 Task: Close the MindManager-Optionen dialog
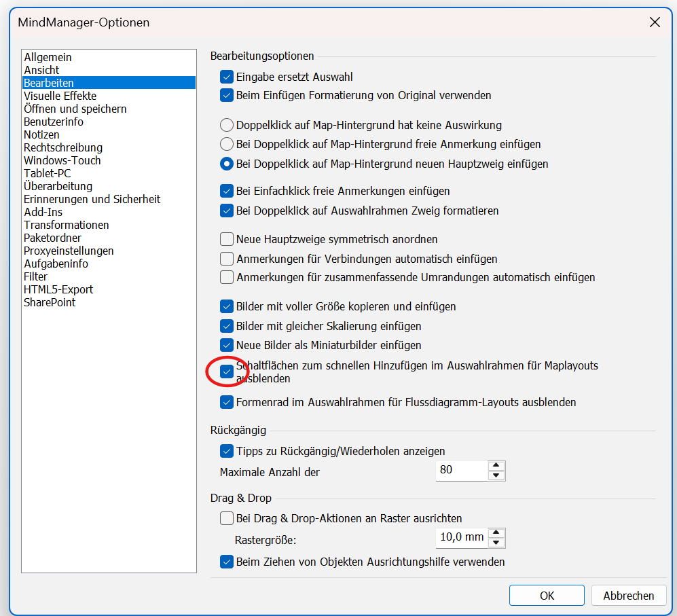click(x=655, y=22)
